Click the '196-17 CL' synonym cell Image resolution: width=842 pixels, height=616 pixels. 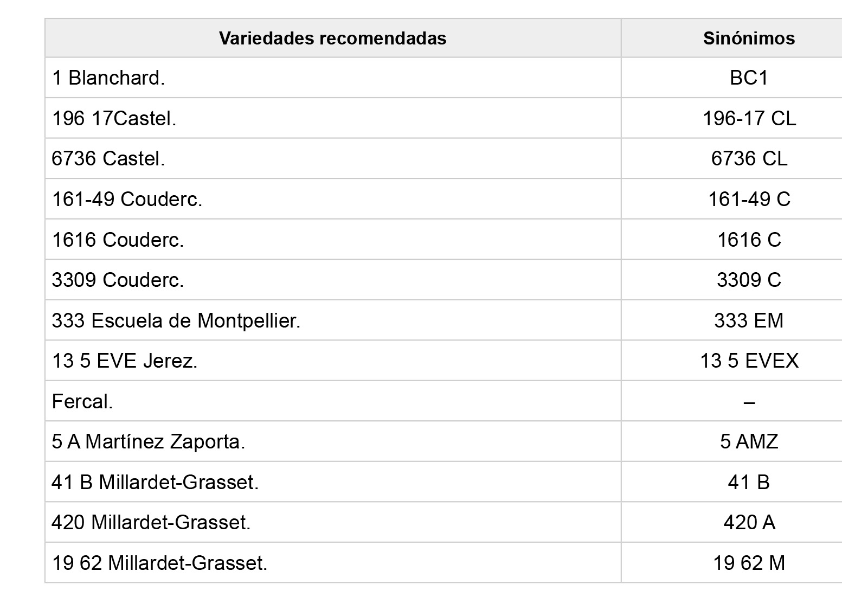(749, 118)
